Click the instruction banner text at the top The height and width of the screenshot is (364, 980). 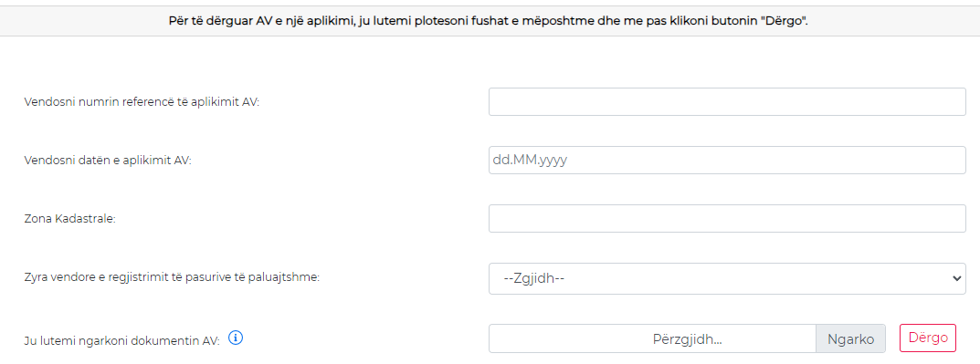(489, 21)
